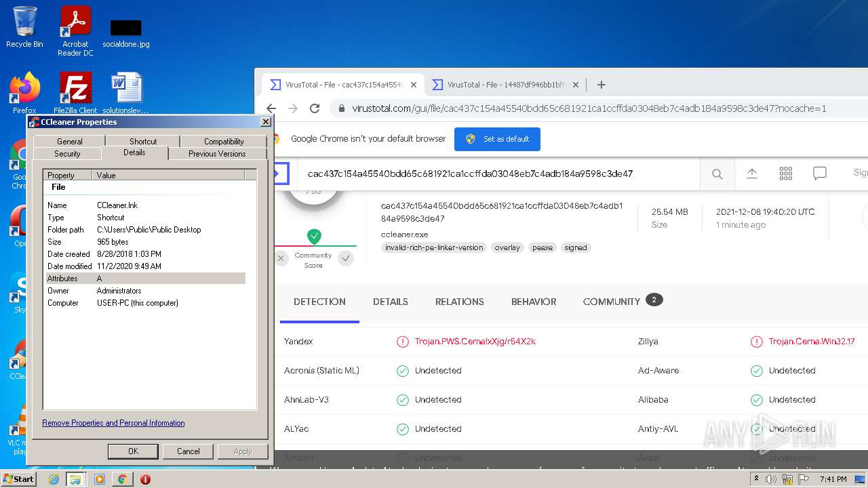The width and height of the screenshot is (868, 488).
Task: Close the second VirusTotal tab
Action: [x=576, y=85]
